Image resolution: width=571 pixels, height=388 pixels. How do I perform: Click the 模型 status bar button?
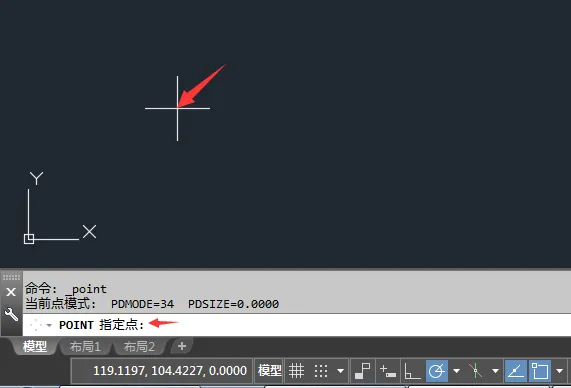[269, 371]
